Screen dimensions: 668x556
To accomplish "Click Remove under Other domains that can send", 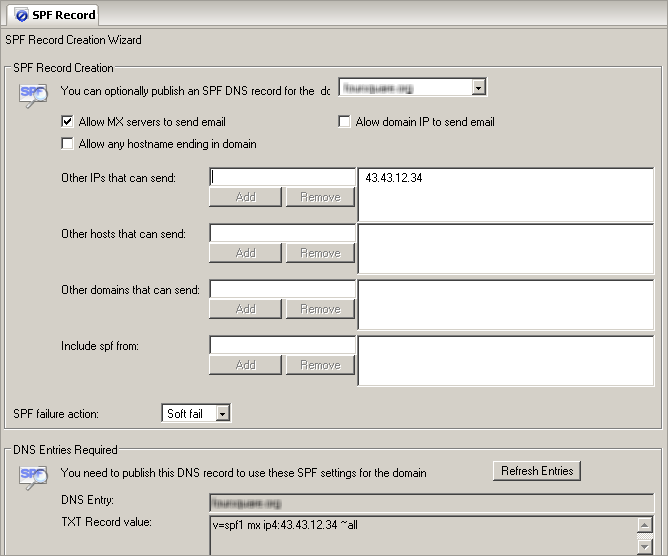I will (x=320, y=309).
